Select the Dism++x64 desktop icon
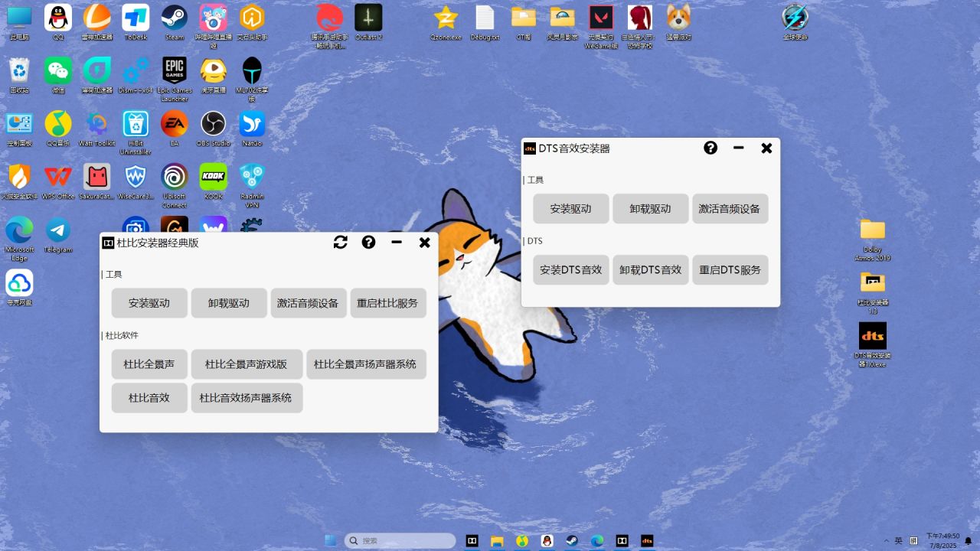This screenshot has width=980, height=551. [136, 75]
